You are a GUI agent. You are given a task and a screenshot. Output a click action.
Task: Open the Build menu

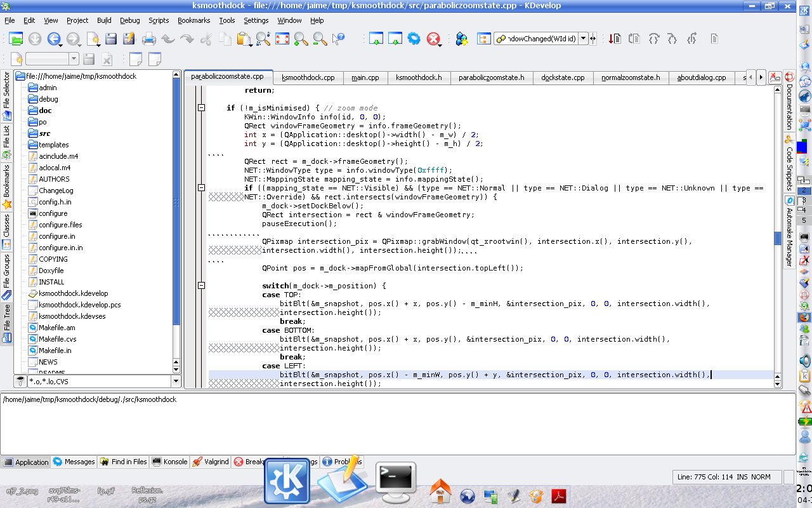[x=104, y=20]
